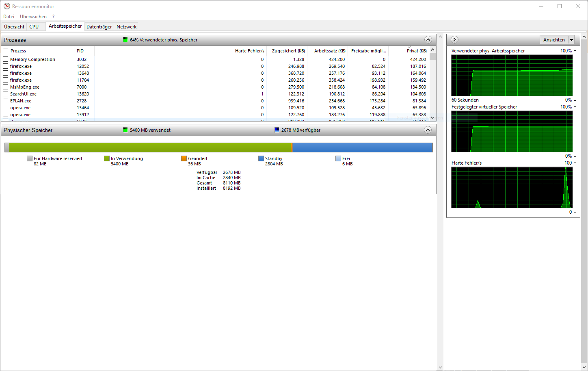
Task: Open the Datei menu
Action: (9, 17)
